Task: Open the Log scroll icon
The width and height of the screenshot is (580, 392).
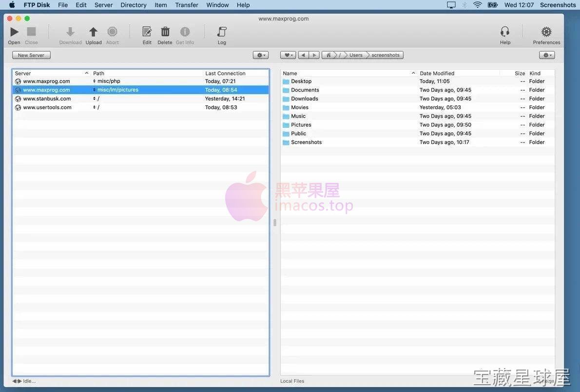Action: coord(222,32)
